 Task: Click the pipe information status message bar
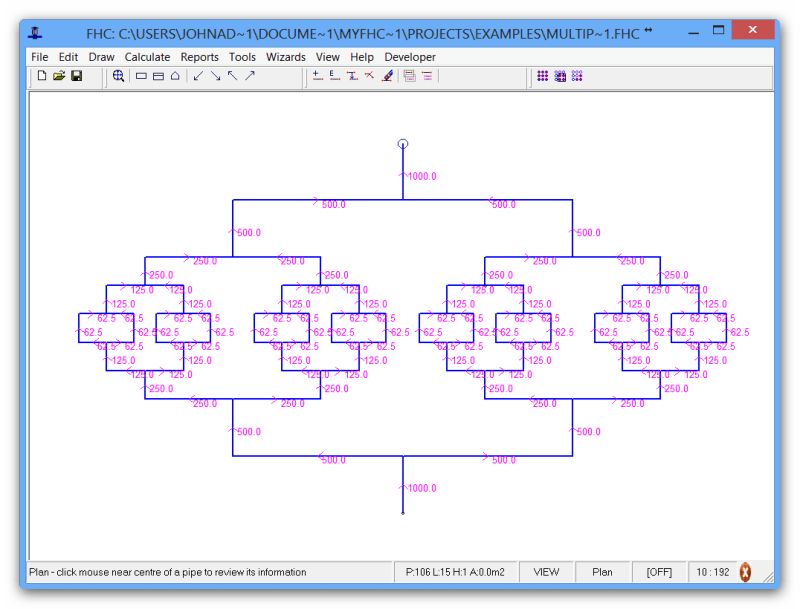coord(200,572)
